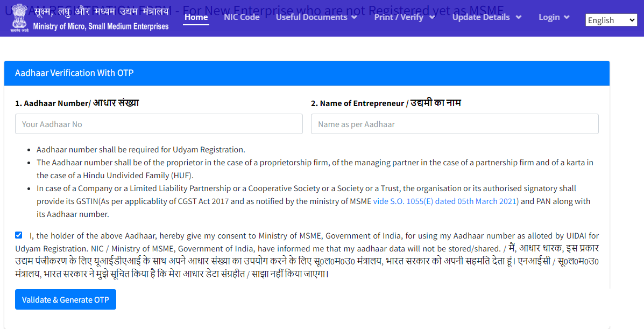Image resolution: width=644 pixels, height=329 pixels.
Task: Click text 'Aadhaar number shall be required for Udyam Registration.'
Action: tap(141, 150)
